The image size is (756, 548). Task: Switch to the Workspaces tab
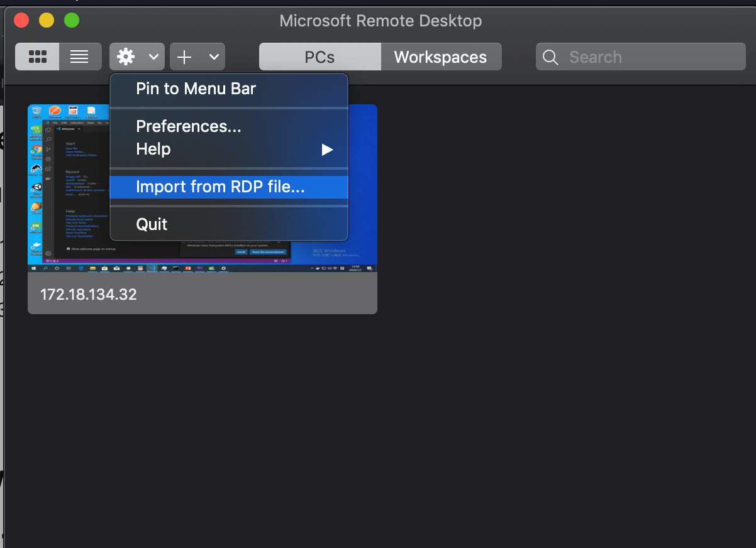[x=440, y=57]
